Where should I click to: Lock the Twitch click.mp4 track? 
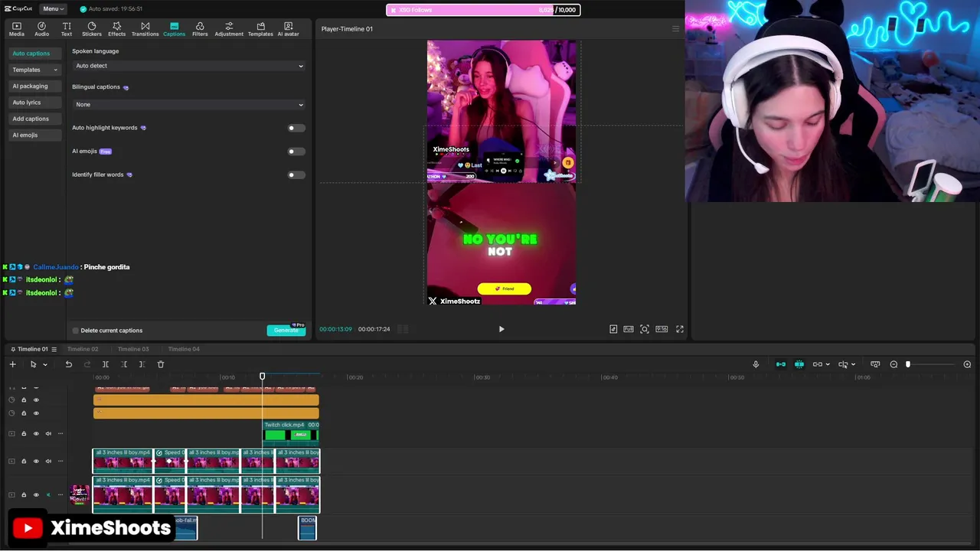pos(24,434)
